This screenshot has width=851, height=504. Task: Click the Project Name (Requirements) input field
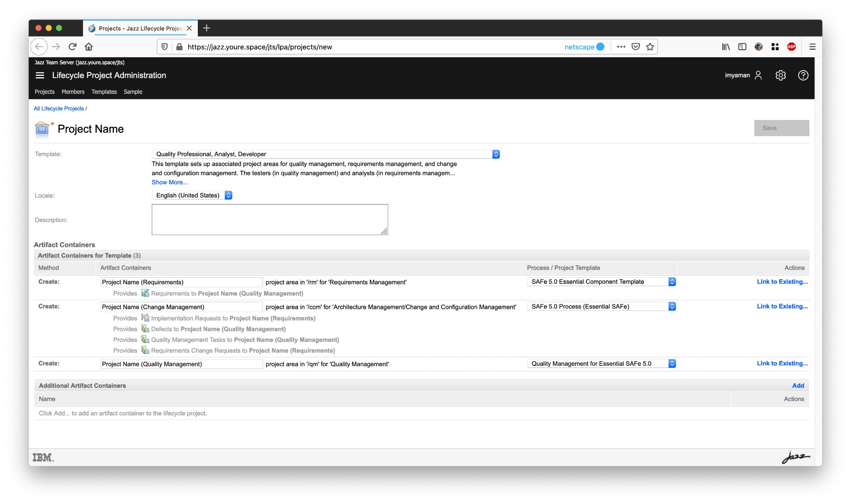[x=182, y=282]
